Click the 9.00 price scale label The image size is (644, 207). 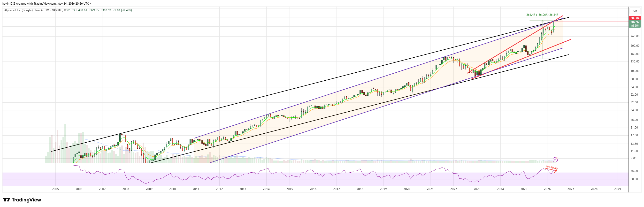(633, 158)
